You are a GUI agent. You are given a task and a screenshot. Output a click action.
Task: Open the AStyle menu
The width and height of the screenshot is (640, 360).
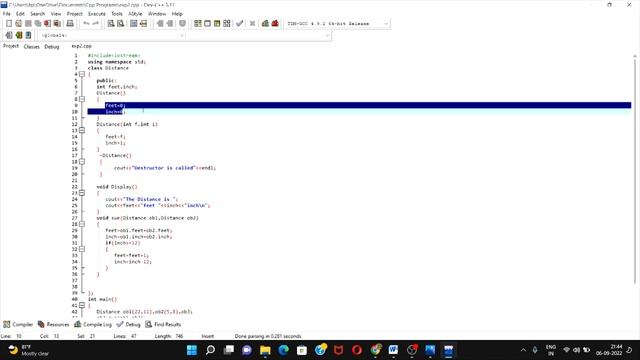[x=136, y=14]
